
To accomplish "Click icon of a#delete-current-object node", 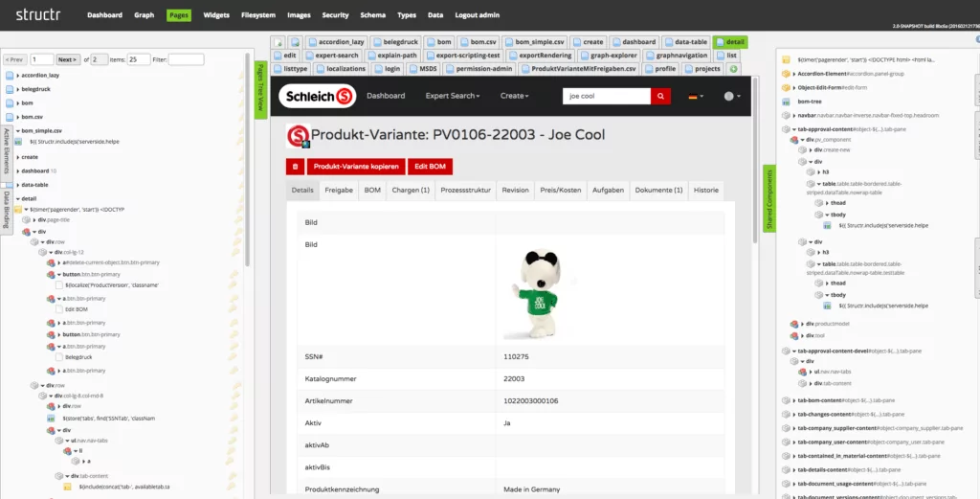I will point(51,262).
